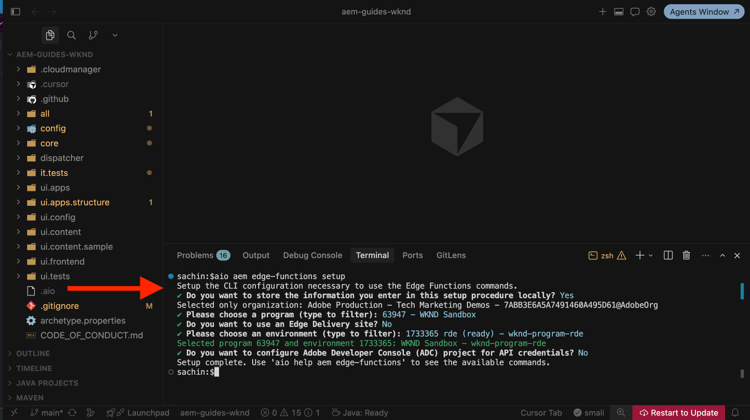Switch to the GitLens tab
This screenshot has height=420, width=750.
tap(451, 255)
